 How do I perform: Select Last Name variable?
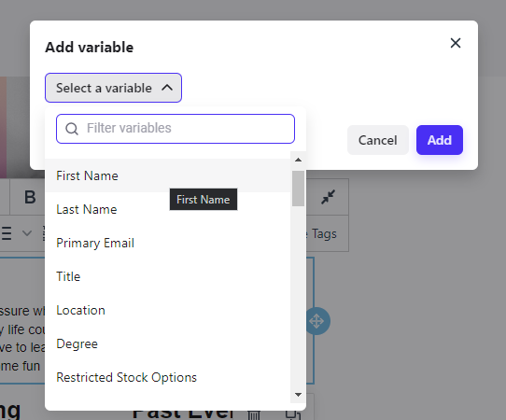(x=168, y=209)
